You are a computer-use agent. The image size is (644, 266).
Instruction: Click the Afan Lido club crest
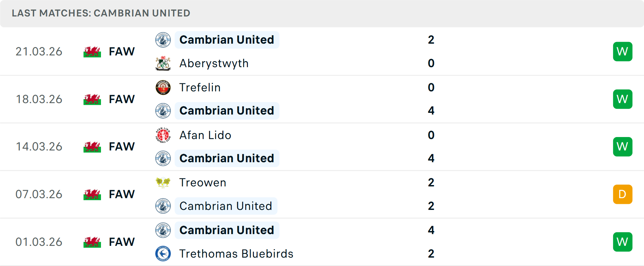163,135
